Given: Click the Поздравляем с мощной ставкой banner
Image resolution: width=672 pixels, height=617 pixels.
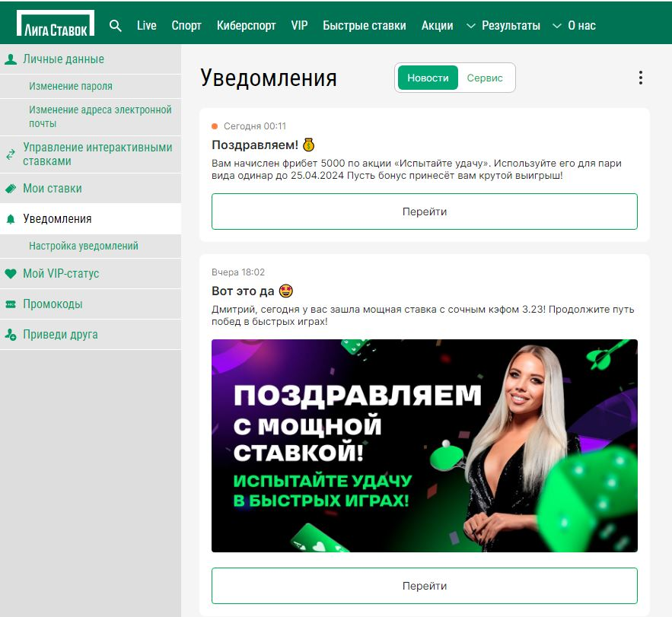Looking at the screenshot, I should 424,445.
